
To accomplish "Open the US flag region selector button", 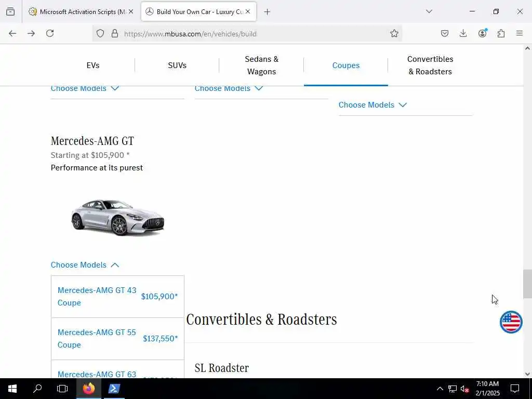I will point(511,322).
